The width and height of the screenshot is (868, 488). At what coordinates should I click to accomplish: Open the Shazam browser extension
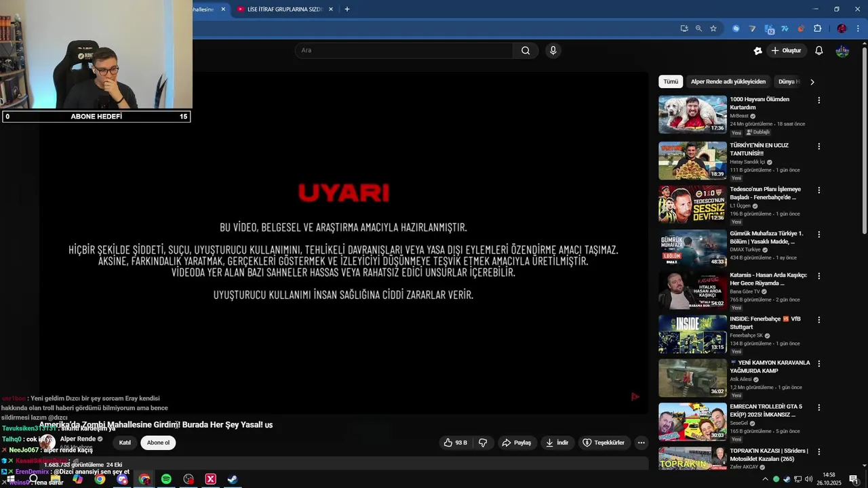[736, 28]
